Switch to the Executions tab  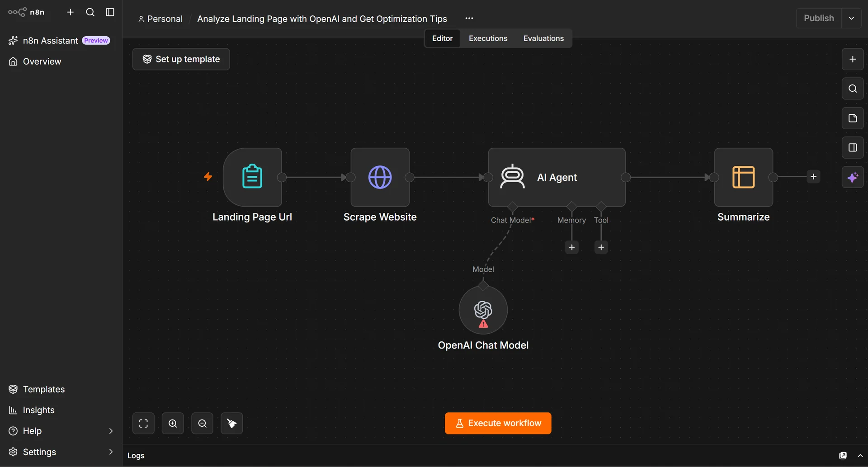(x=488, y=38)
